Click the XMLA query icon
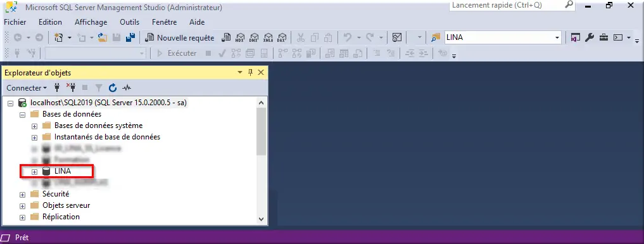 [268, 38]
